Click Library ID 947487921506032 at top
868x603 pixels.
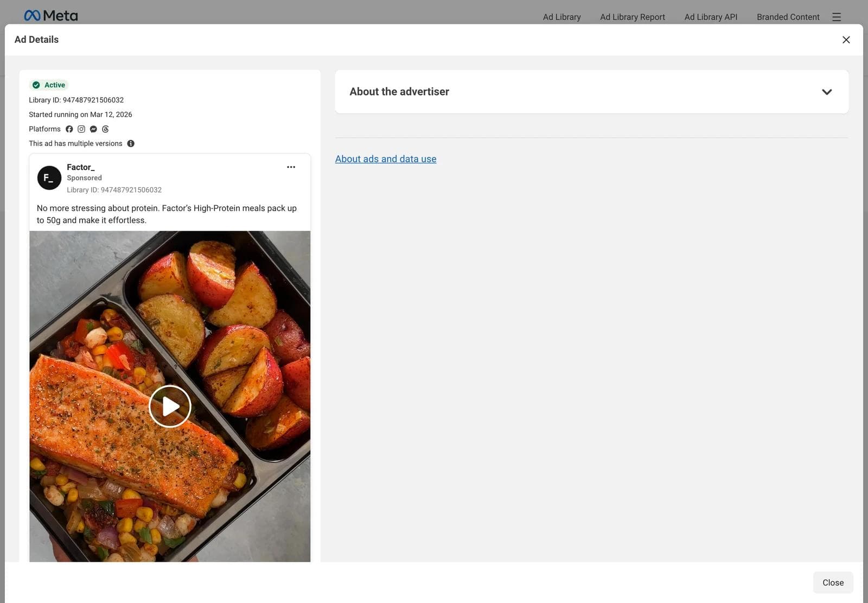76,100
